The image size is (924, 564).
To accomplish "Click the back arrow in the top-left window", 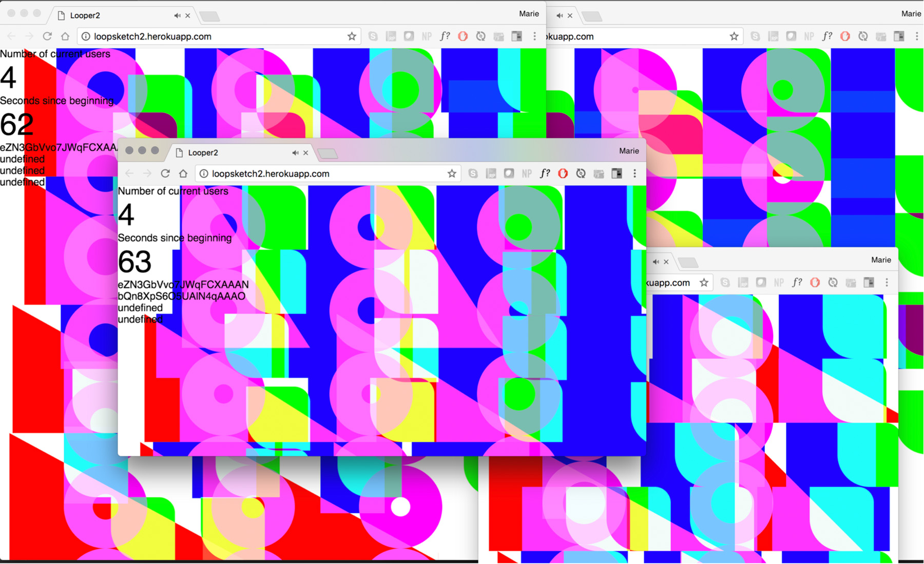I will pos(11,36).
